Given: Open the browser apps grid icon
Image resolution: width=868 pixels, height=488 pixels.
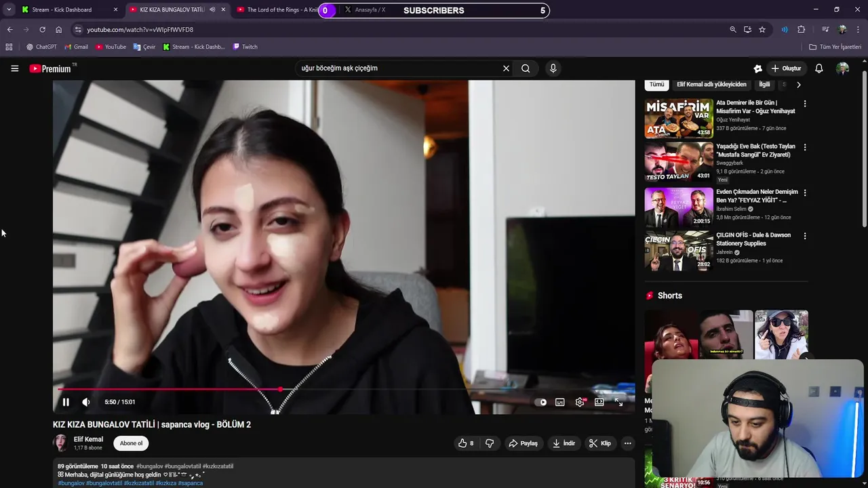Looking at the screenshot, I should tap(9, 47).
